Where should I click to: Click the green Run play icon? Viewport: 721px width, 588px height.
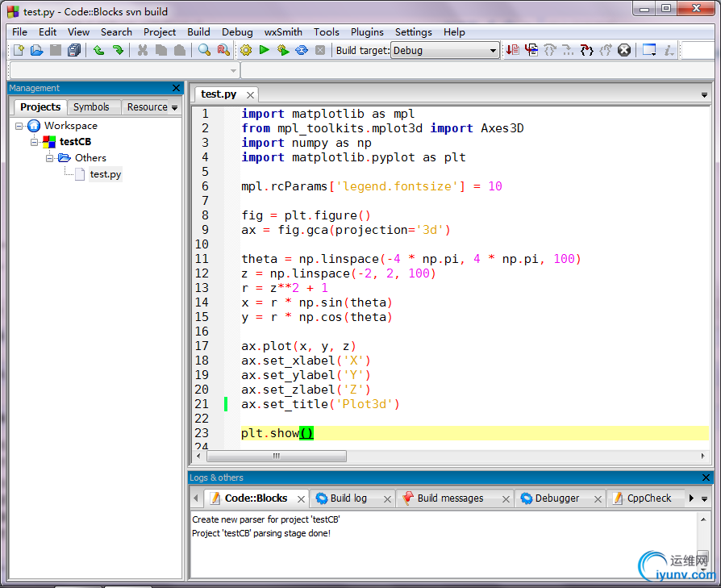[x=265, y=50]
